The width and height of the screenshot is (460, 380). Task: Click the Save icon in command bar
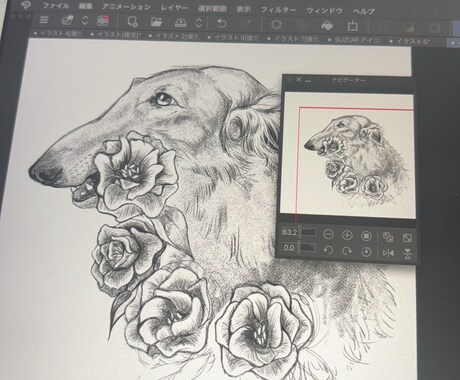(x=181, y=23)
